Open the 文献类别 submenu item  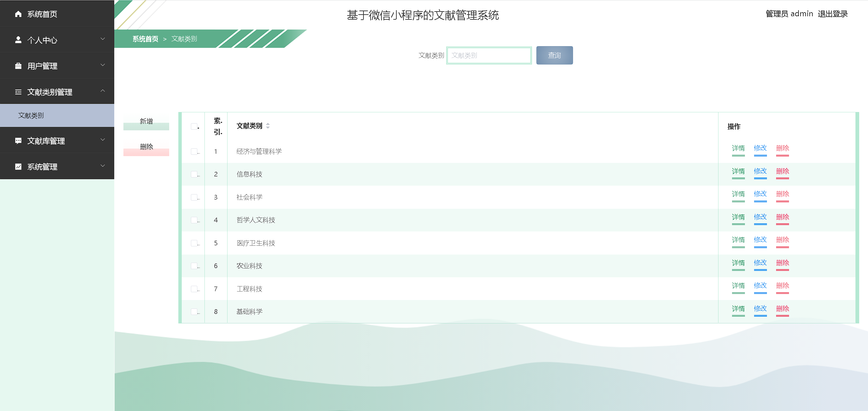tap(31, 115)
